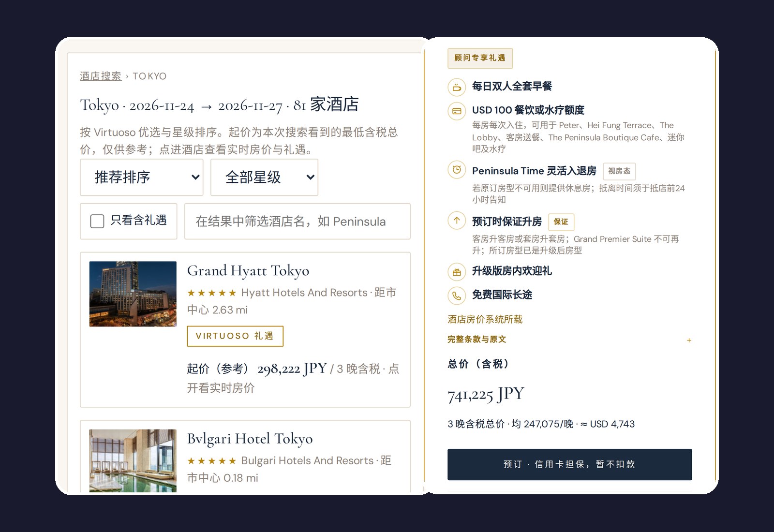Screen dimensions: 774x532
Task: Click the 顾问专享礼遇 tag
Action: point(480,58)
